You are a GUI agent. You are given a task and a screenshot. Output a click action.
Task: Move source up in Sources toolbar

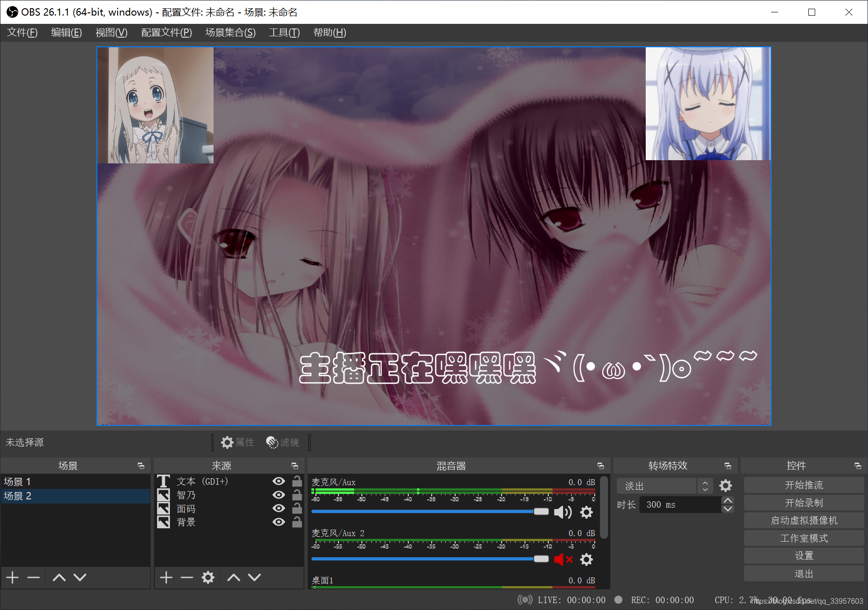[234, 577]
